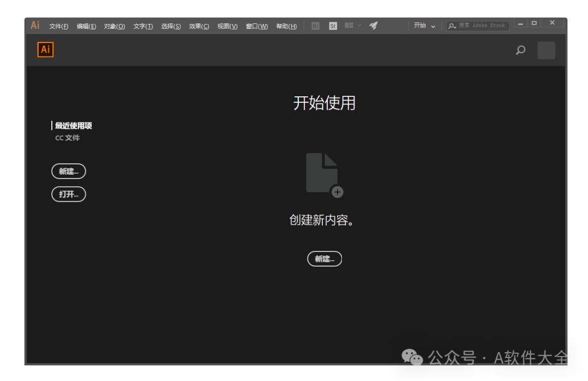This screenshot has width=588, height=381.
Task: Expand the 开始 workspace dropdown
Action: [x=424, y=25]
